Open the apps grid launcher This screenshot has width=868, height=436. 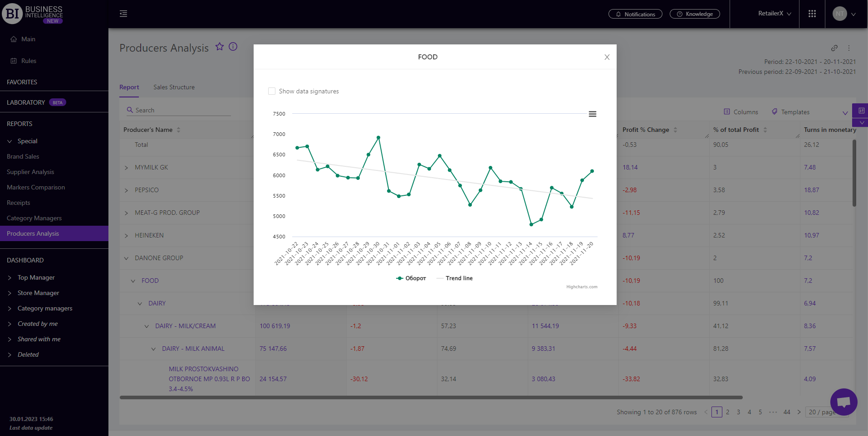(x=812, y=14)
